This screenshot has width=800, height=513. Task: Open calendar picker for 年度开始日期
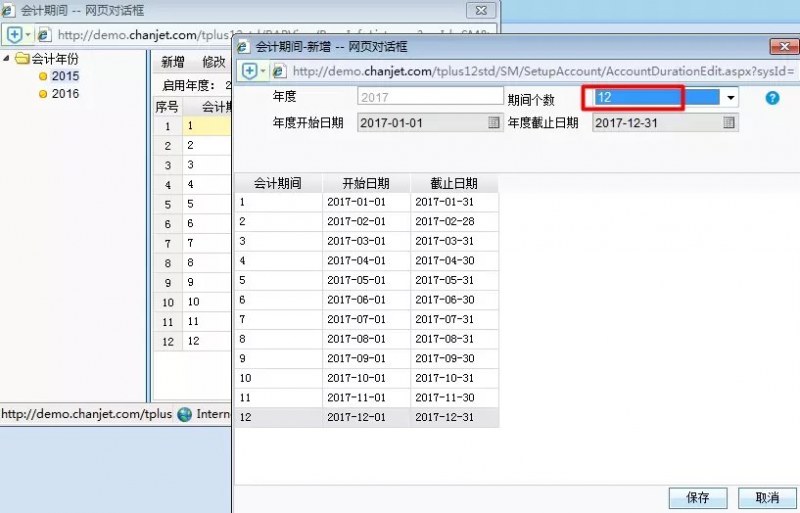tap(493, 123)
